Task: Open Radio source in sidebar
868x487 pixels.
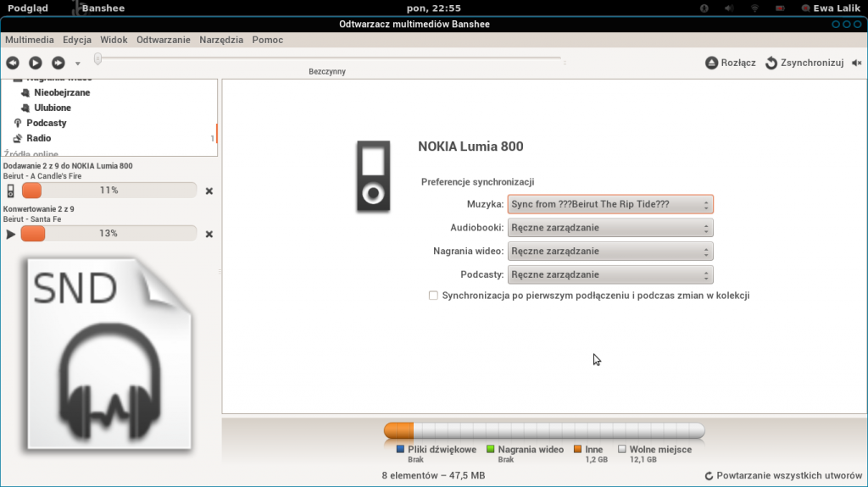Action: point(39,138)
